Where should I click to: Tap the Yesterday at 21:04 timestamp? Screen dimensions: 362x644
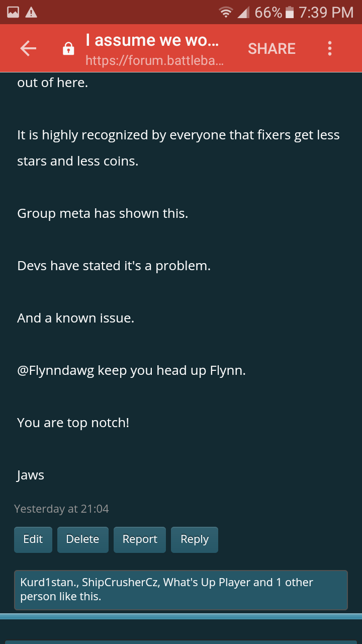tap(61, 509)
